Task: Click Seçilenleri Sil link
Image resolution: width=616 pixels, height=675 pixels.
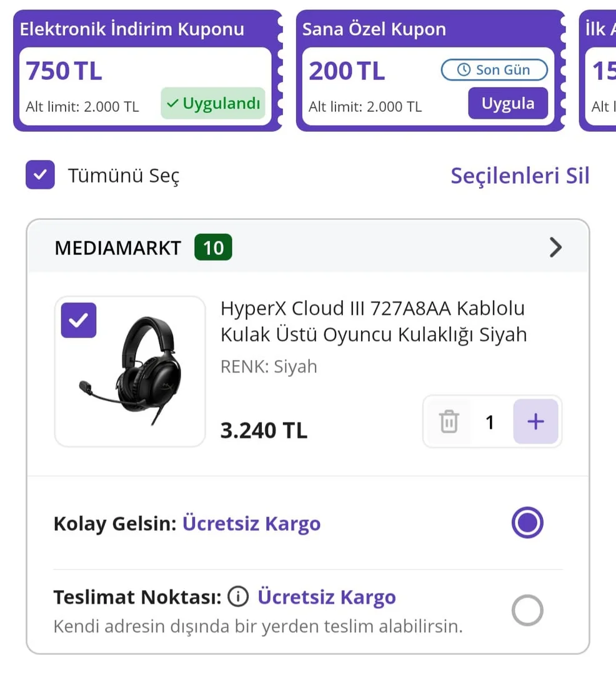Action: (520, 176)
